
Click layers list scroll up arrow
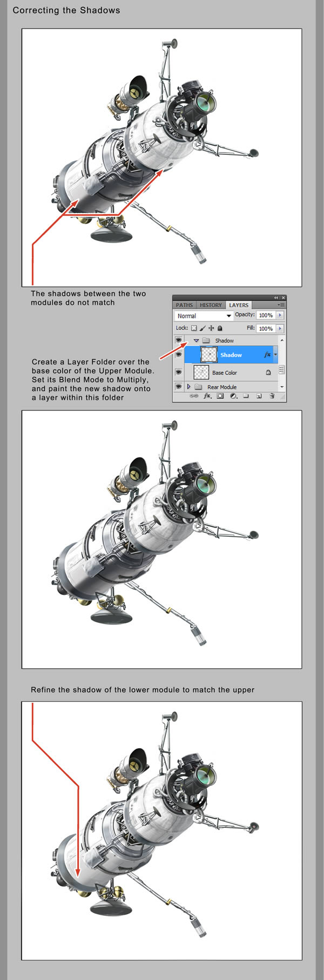pos(282,340)
